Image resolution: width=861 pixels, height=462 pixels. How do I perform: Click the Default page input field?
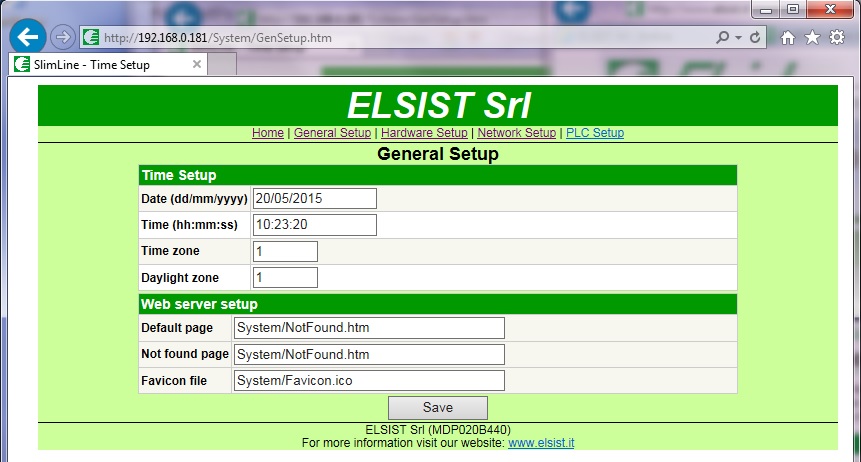[369, 328]
